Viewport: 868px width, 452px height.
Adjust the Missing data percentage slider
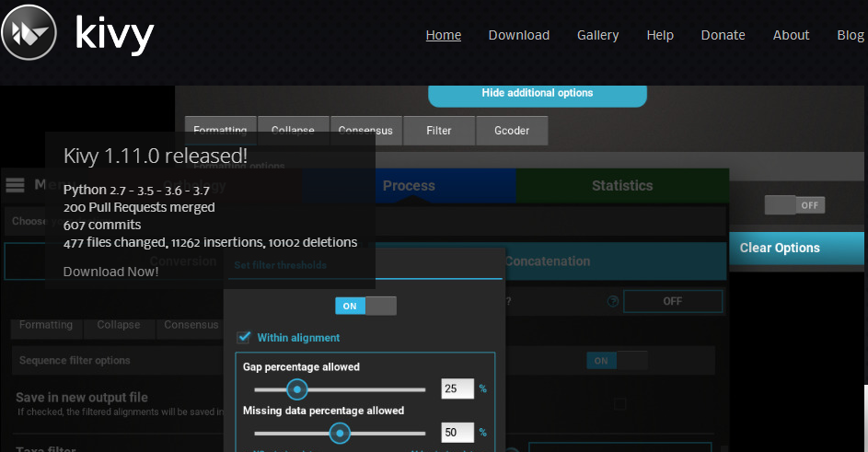coord(340,434)
